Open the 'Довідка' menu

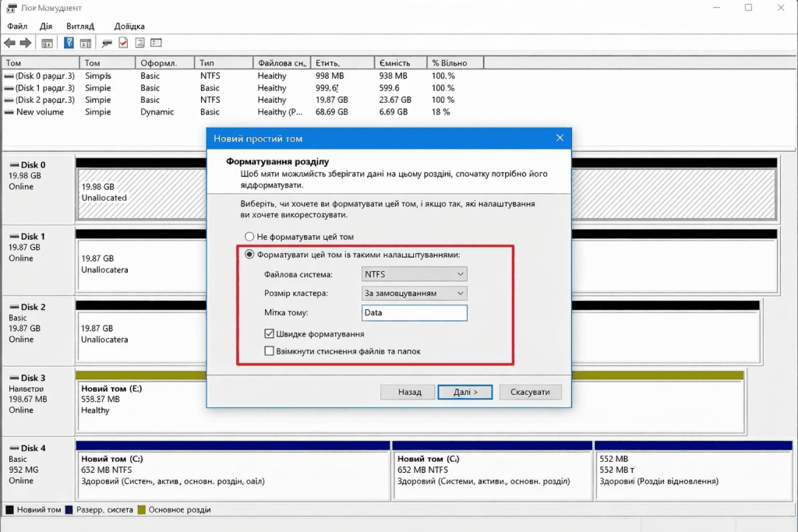(x=129, y=26)
